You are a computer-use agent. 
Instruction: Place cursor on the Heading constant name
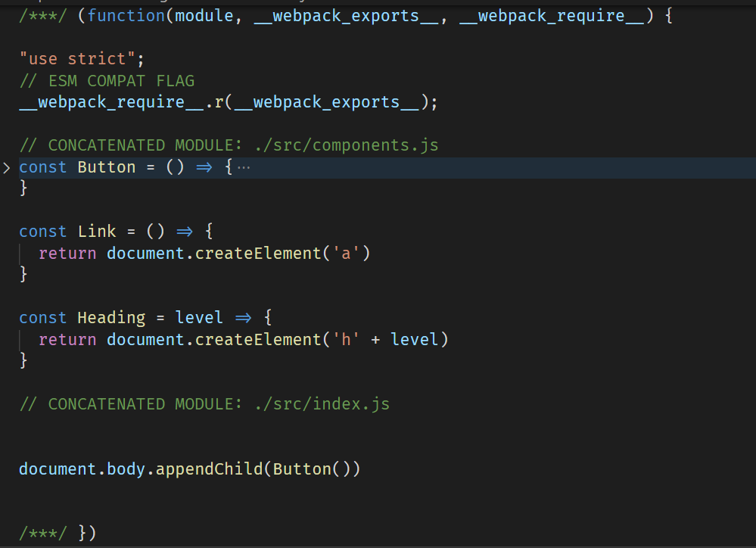(111, 318)
